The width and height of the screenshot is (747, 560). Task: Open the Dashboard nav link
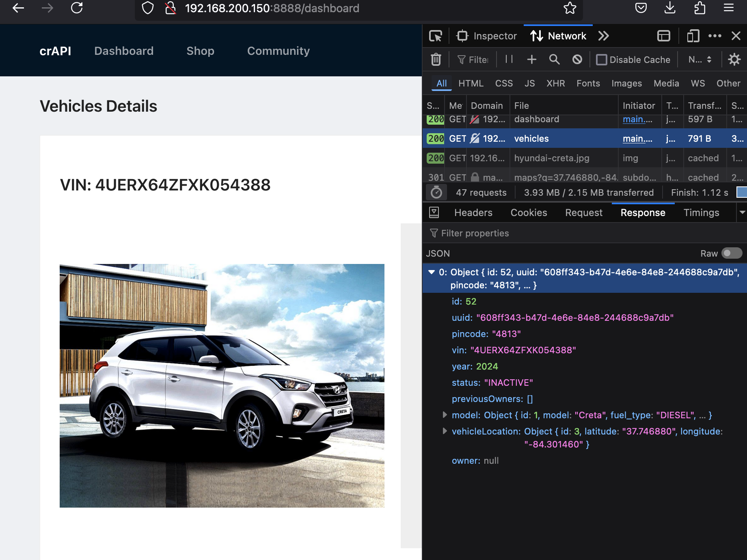[x=124, y=51]
